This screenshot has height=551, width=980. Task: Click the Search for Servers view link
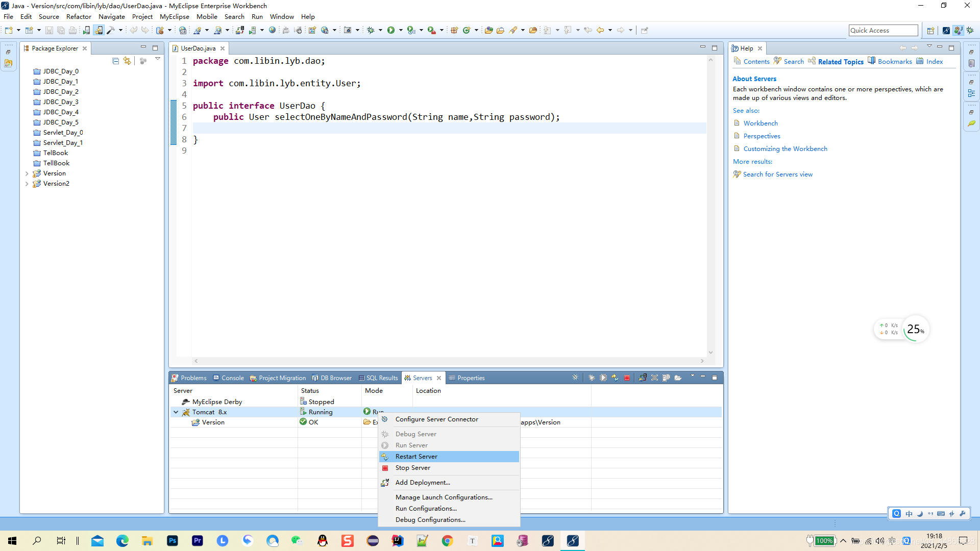click(x=778, y=173)
